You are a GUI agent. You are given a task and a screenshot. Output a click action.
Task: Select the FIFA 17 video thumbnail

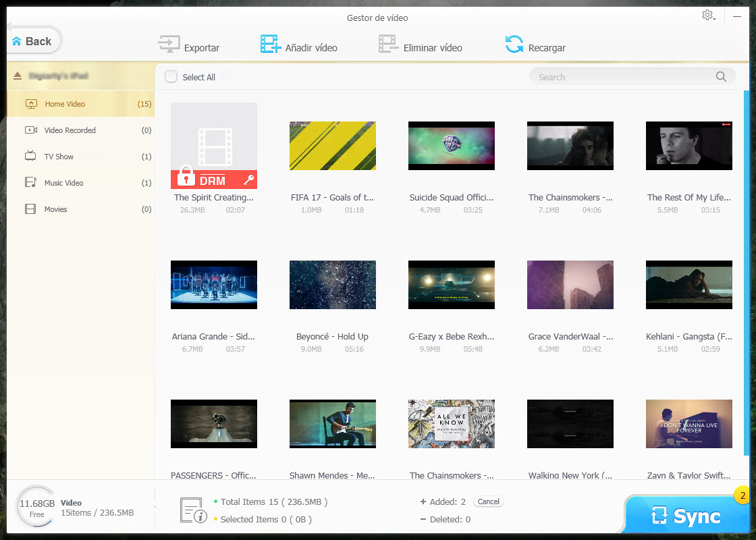tap(333, 146)
